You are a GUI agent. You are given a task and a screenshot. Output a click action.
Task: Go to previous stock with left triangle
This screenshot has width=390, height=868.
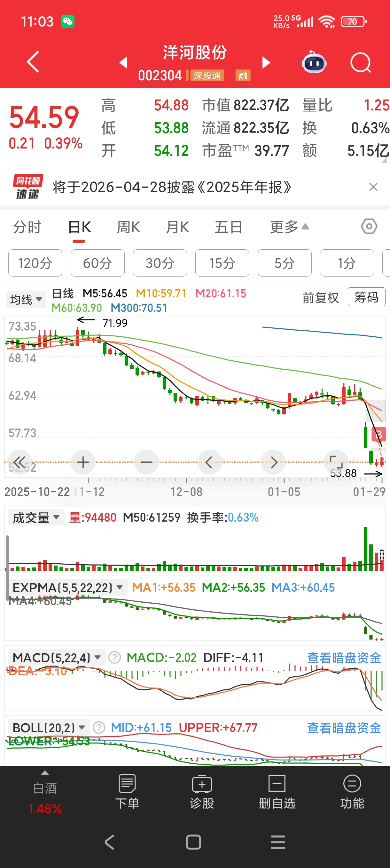[123, 62]
